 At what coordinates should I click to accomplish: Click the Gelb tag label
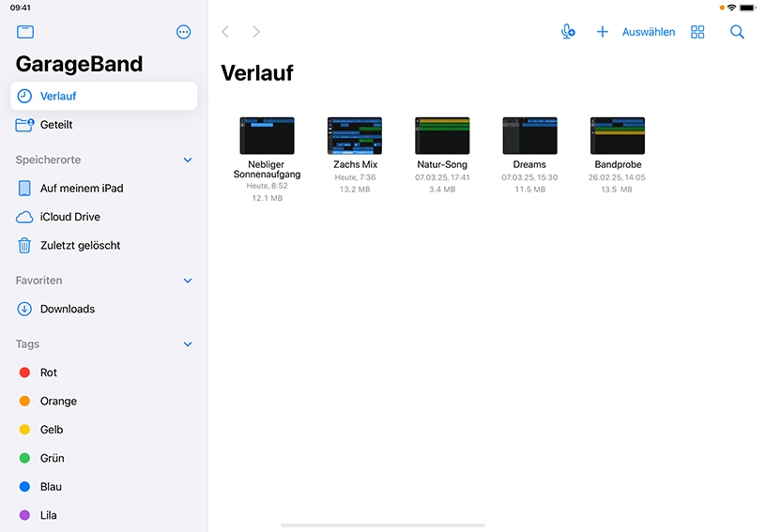click(x=52, y=430)
